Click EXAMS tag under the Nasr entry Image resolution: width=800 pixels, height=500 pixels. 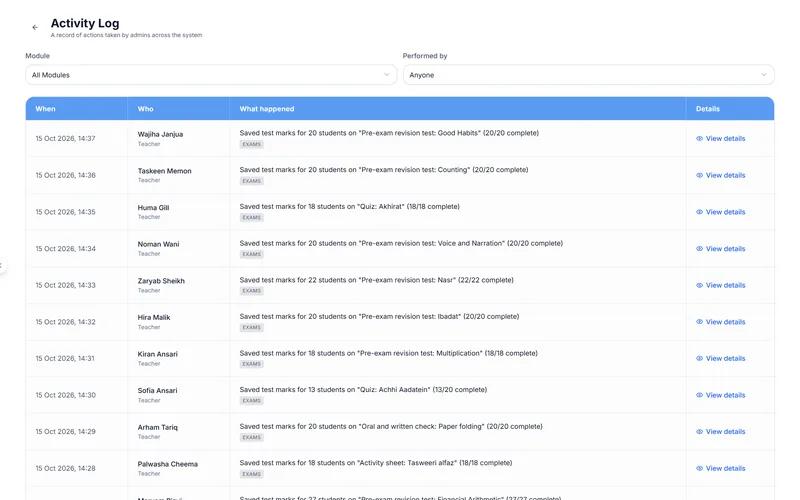click(x=252, y=291)
